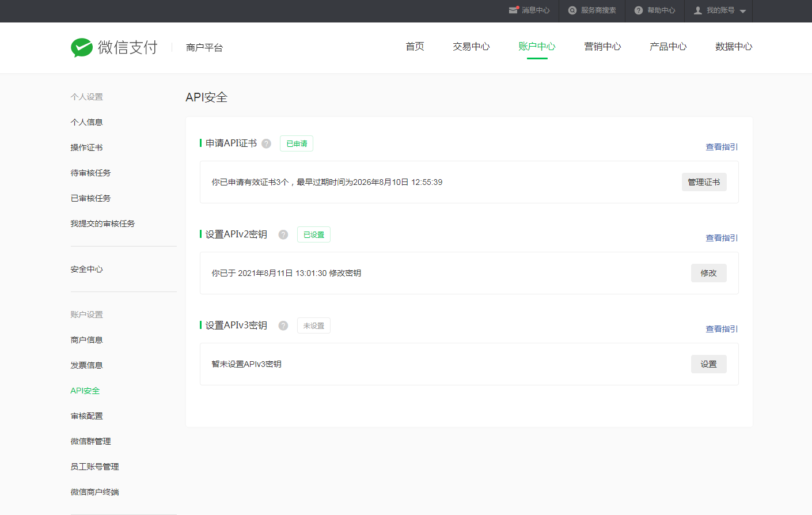Switch to 交易中心 tab
Viewport: 812px width, 515px height.
pyautogui.click(x=471, y=47)
